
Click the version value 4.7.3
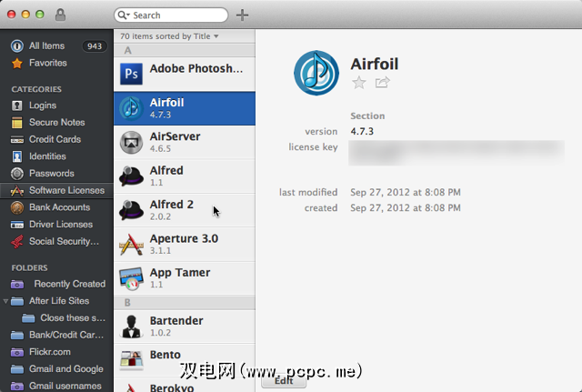362,131
